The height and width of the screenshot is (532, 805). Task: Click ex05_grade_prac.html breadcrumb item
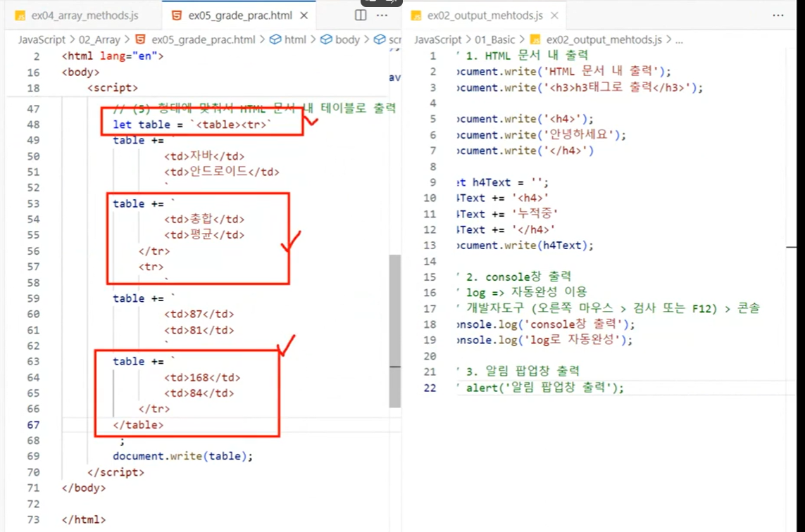pos(204,39)
